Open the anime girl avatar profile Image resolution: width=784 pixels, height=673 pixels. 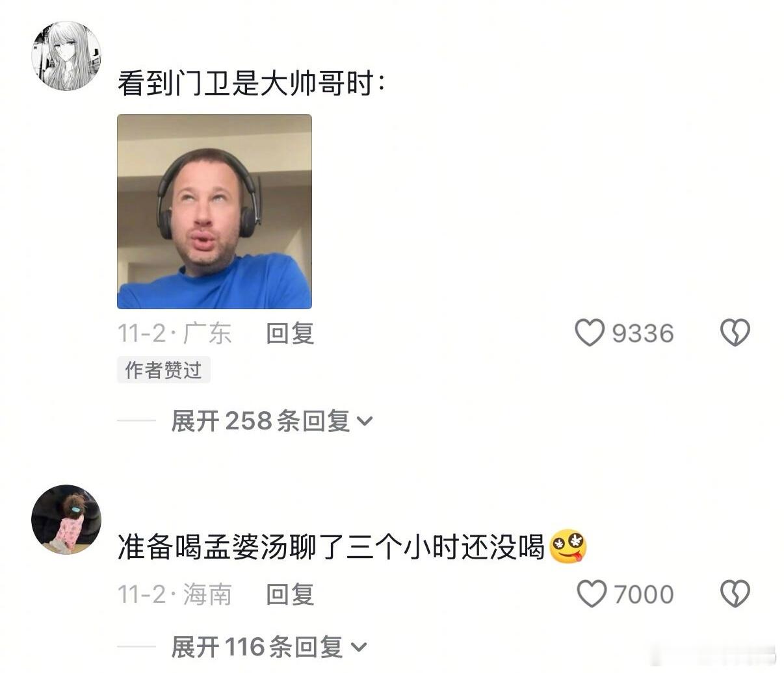coord(66,55)
